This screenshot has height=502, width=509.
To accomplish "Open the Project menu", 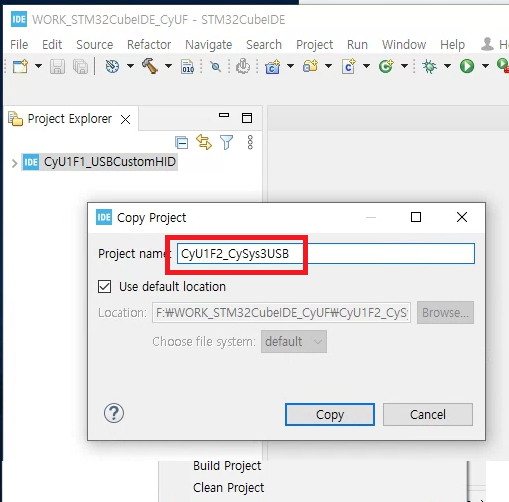I will 315,44.
